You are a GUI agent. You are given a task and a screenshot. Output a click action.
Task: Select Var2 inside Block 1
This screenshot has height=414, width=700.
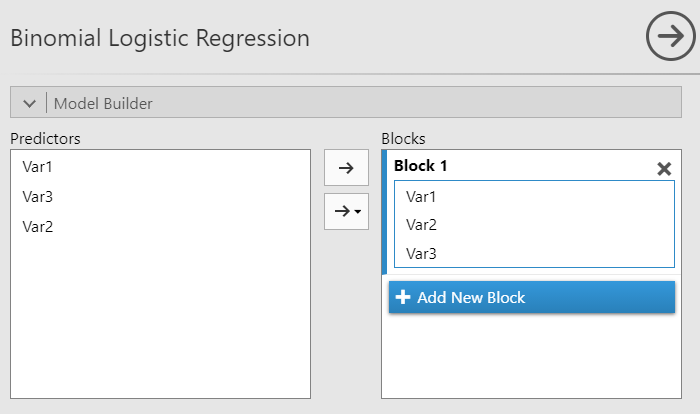(421, 225)
